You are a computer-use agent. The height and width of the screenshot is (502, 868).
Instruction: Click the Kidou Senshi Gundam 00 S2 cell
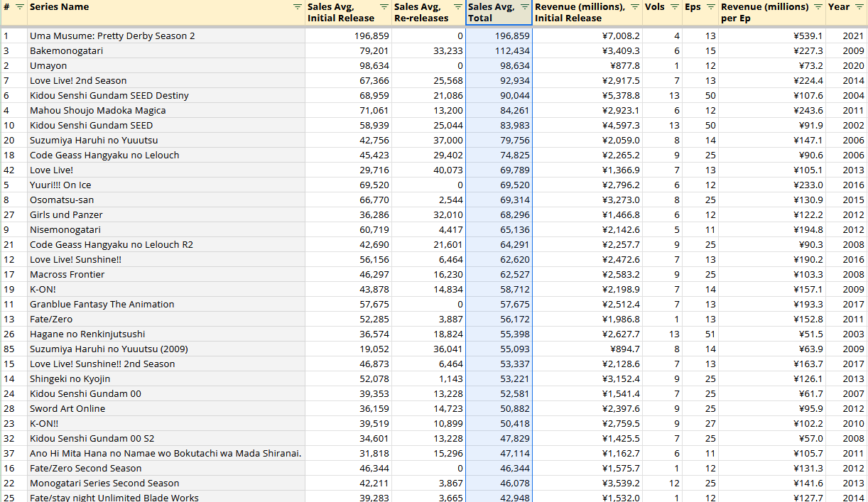coord(166,438)
